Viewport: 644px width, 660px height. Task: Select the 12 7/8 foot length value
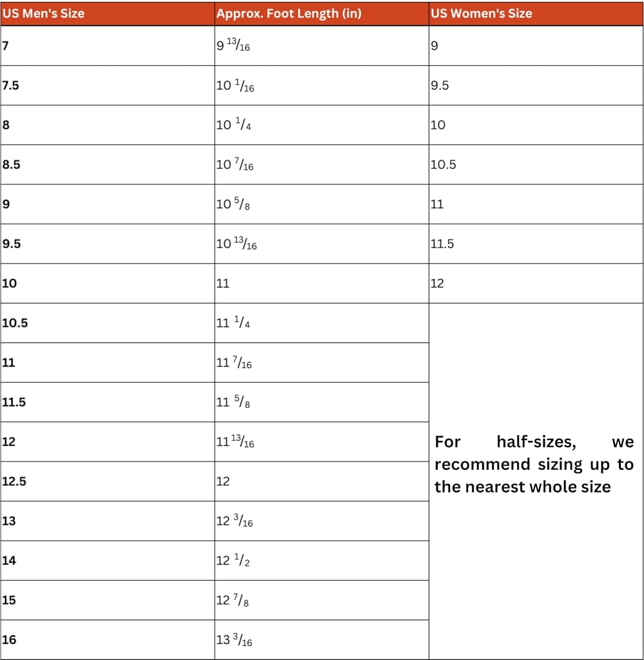pos(232,600)
